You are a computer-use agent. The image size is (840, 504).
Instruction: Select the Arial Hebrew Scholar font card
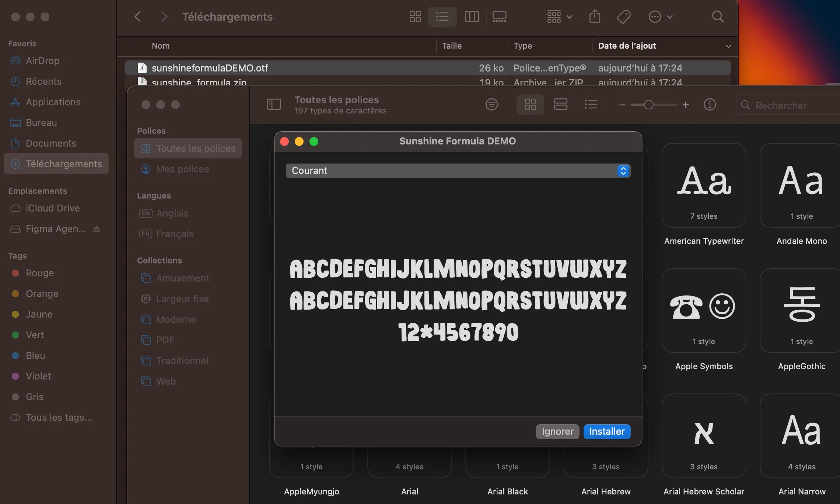pos(704,436)
